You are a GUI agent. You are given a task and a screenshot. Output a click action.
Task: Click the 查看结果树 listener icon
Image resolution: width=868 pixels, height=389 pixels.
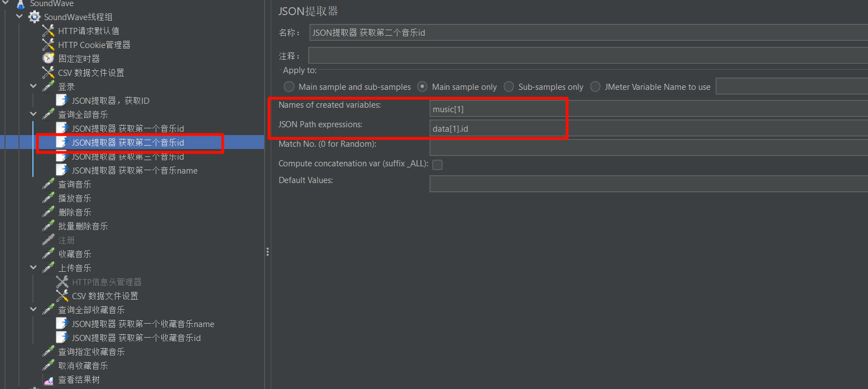[49, 380]
